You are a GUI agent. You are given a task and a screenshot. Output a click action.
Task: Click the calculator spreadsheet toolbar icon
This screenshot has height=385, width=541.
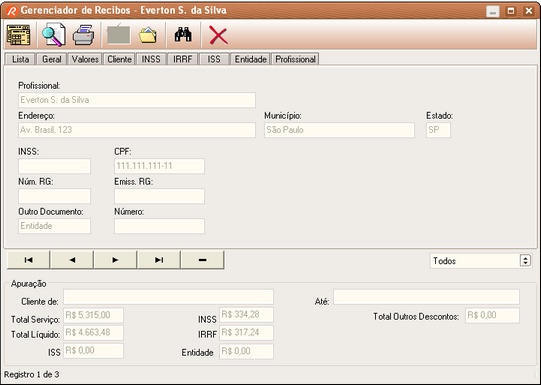point(18,35)
